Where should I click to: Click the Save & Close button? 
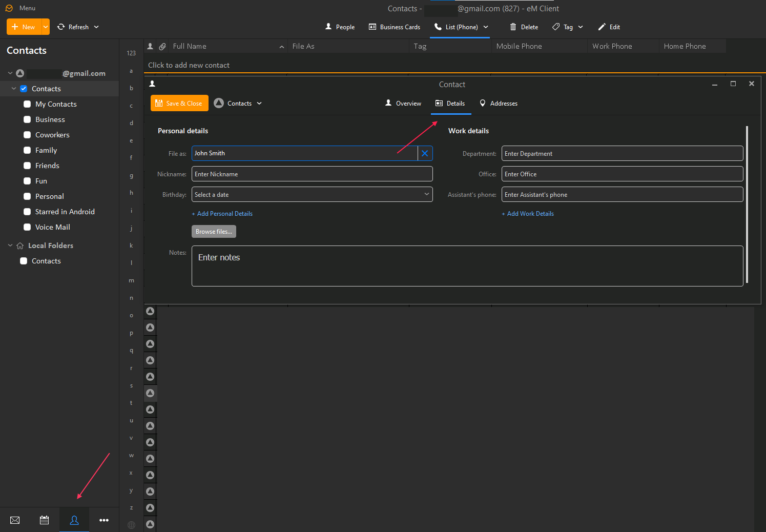pos(179,103)
